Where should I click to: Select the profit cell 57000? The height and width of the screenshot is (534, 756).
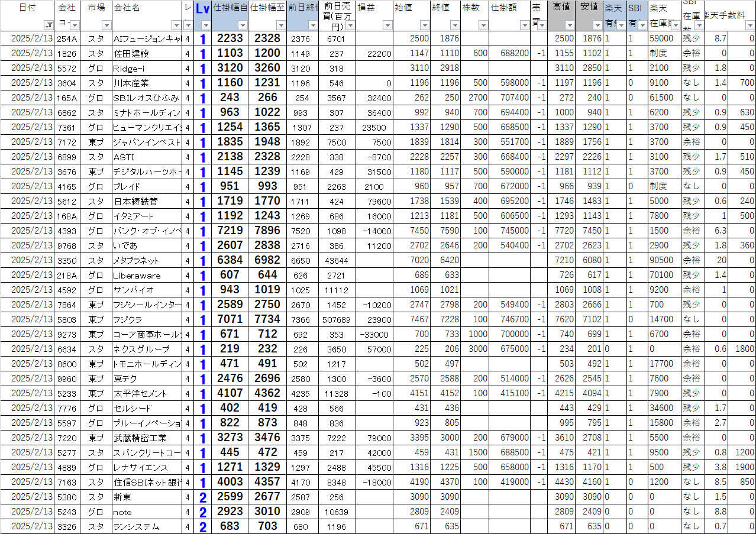(x=374, y=349)
